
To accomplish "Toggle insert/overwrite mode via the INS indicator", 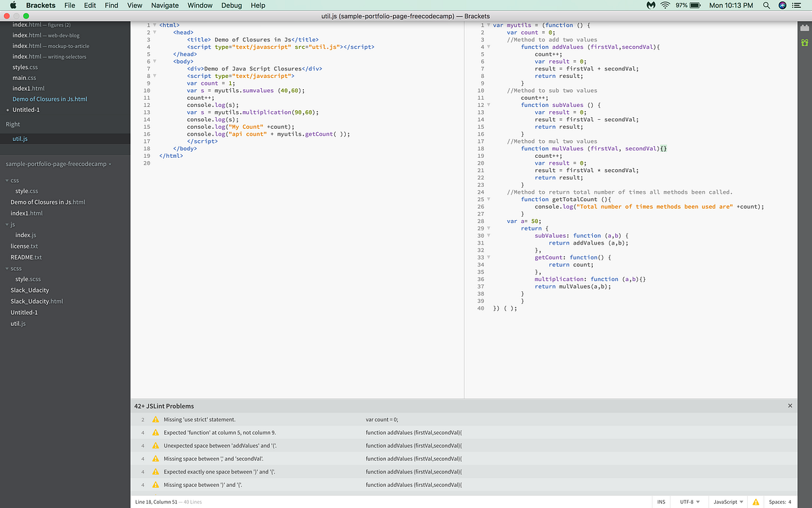I will [x=661, y=502].
